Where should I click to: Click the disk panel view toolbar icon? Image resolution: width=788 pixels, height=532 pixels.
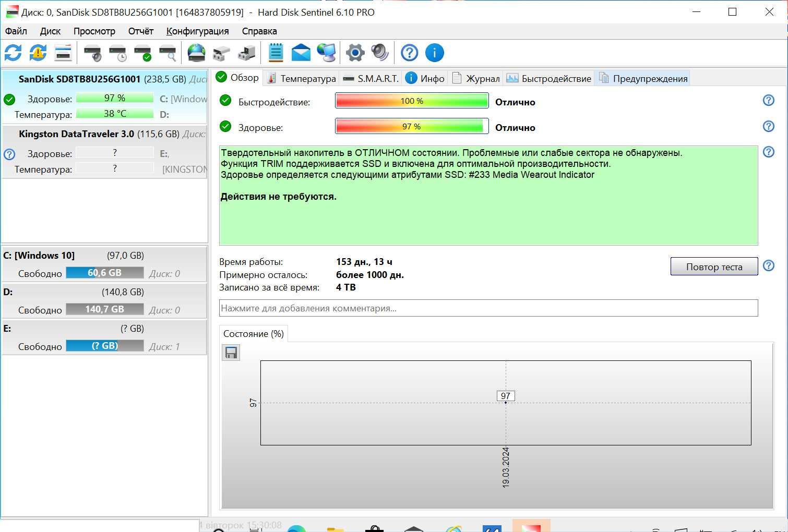click(63, 53)
